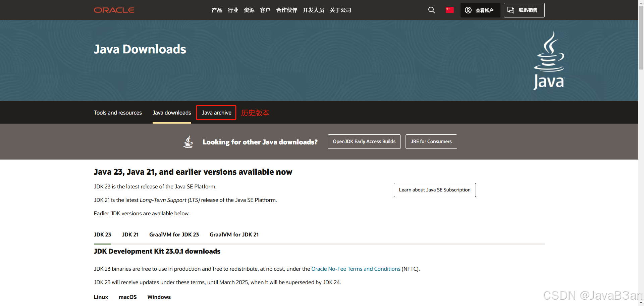Screen dimensions: 644x306
Task: Switch to GraalVM for JDK 21 tab
Action: pyautogui.click(x=234, y=234)
